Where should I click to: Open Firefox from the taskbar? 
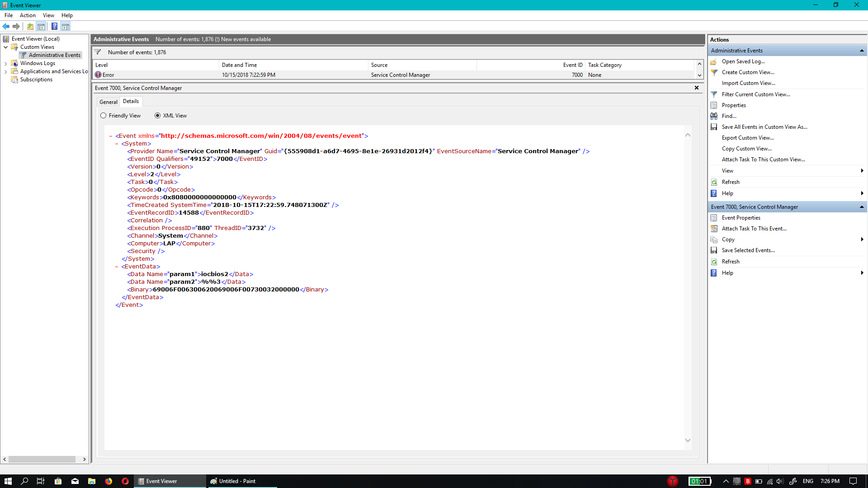[x=108, y=481]
